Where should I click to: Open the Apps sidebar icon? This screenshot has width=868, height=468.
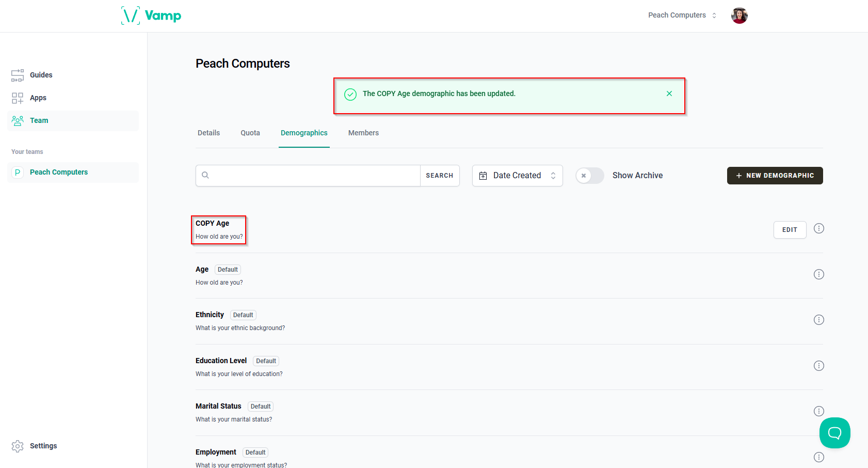tap(18, 98)
